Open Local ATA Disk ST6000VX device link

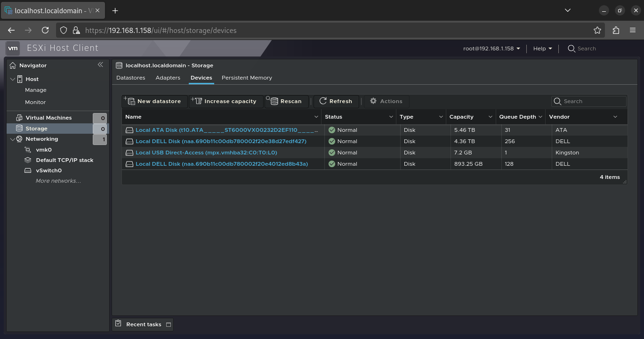[x=227, y=130]
